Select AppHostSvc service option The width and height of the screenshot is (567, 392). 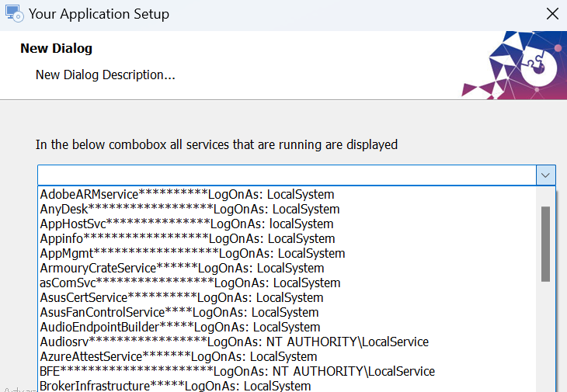coord(186,224)
